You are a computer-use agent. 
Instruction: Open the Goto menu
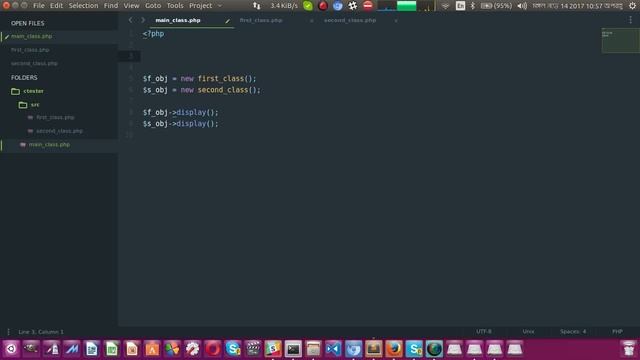[x=153, y=6]
